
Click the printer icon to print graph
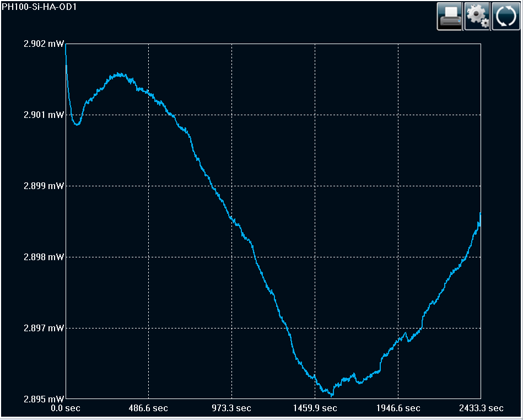coord(450,16)
